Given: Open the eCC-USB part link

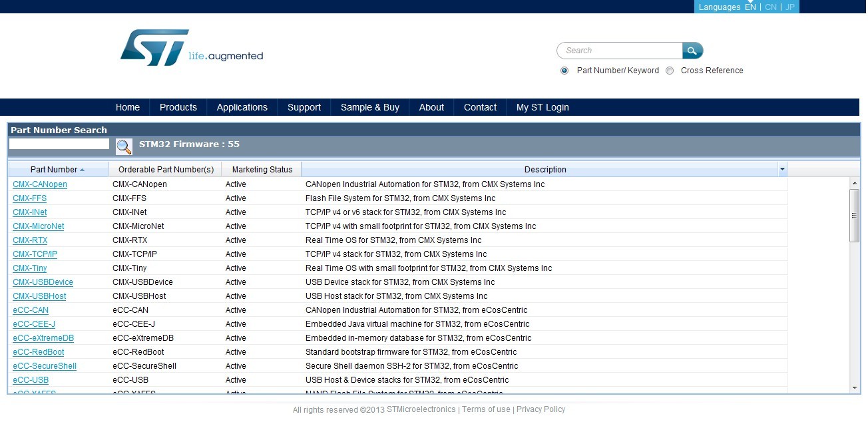Looking at the screenshot, I should (x=31, y=380).
